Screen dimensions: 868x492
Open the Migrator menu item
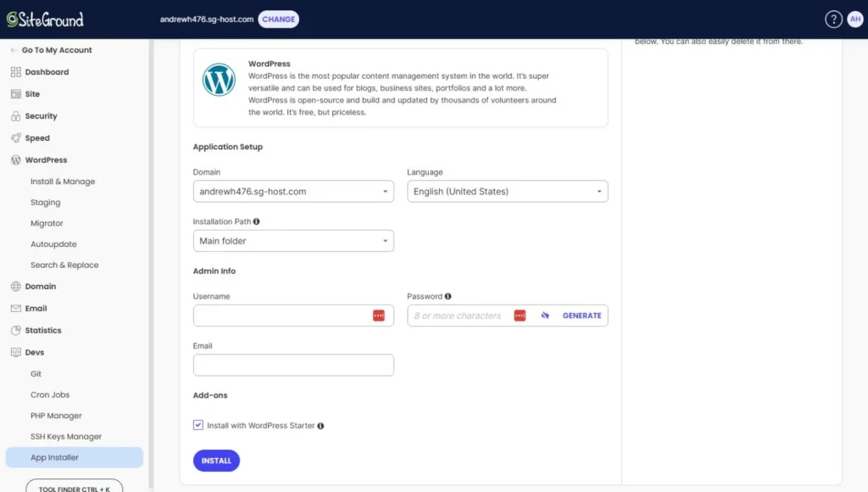coord(47,223)
